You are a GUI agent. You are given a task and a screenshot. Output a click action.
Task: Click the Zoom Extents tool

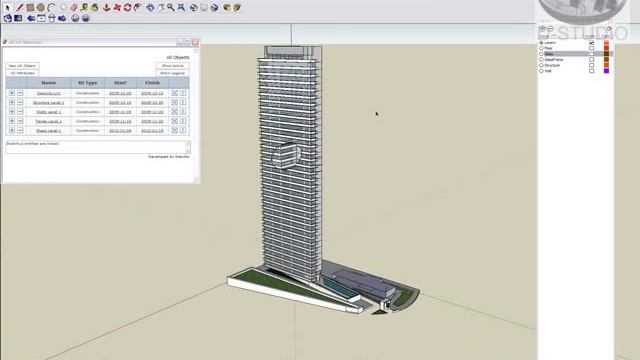[181, 7]
